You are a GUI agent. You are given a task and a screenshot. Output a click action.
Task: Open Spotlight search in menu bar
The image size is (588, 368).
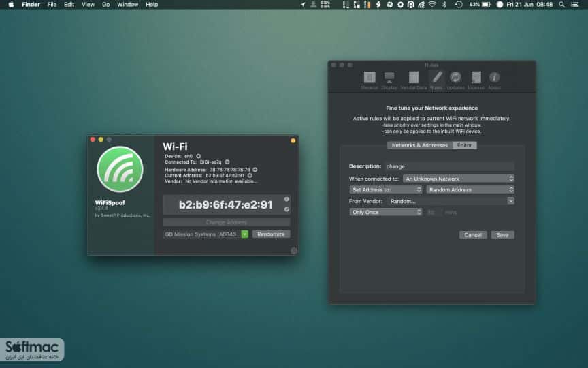tap(561, 5)
